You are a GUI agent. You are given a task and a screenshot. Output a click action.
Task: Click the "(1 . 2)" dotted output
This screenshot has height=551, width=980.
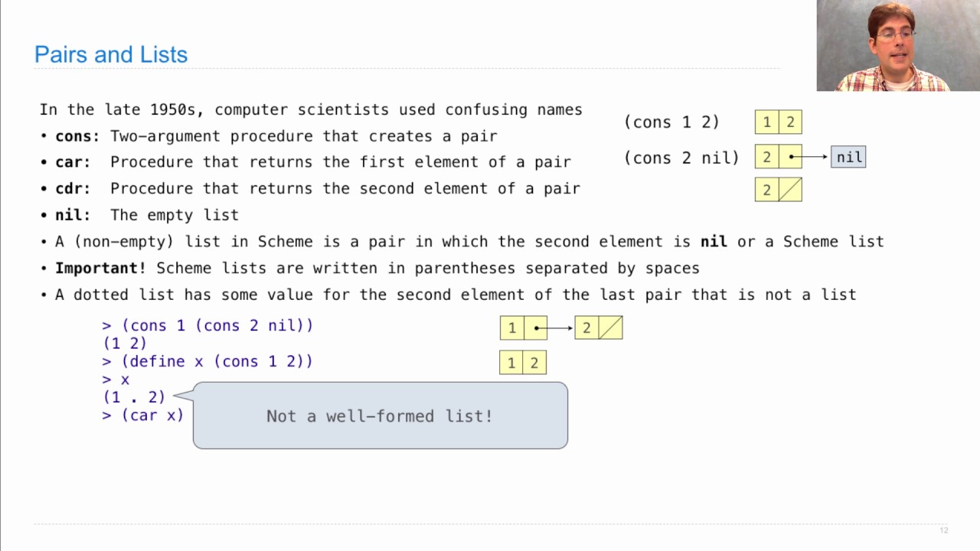coord(134,397)
